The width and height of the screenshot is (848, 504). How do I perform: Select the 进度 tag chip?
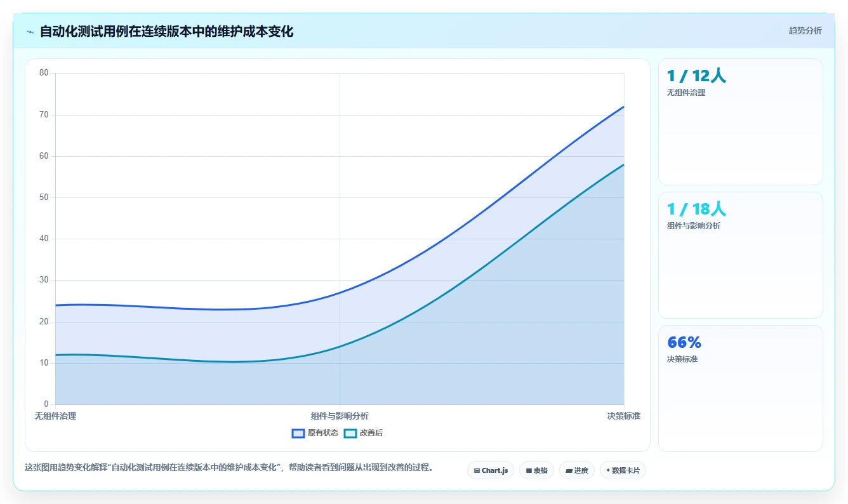(x=577, y=470)
